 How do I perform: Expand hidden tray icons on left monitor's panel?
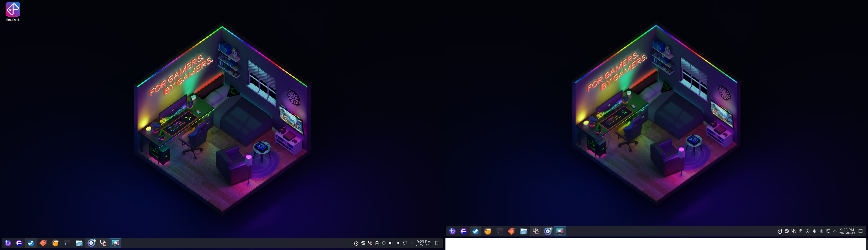pyautogui.click(x=411, y=243)
